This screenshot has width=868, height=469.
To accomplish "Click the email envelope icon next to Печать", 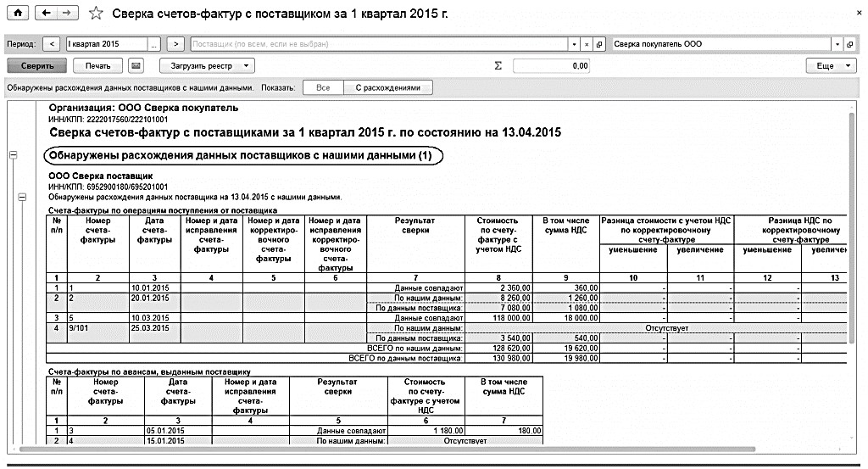I will pos(136,65).
